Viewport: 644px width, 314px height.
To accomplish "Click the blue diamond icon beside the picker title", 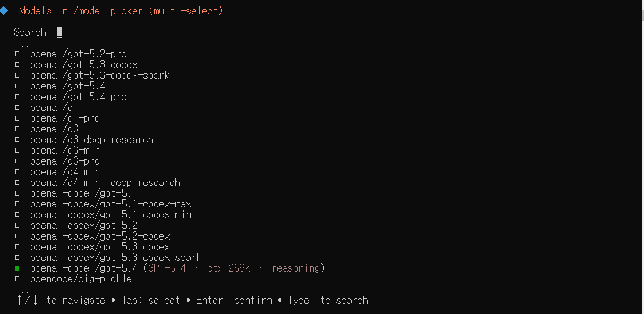I will (x=4, y=11).
